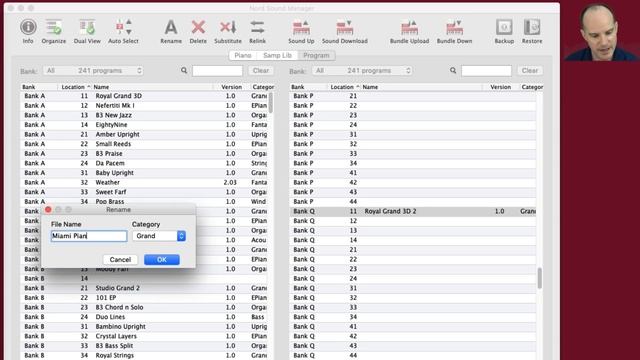Click Cancel in the Rename dialog
Viewport: 640px width, 360px height.
(120, 260)
